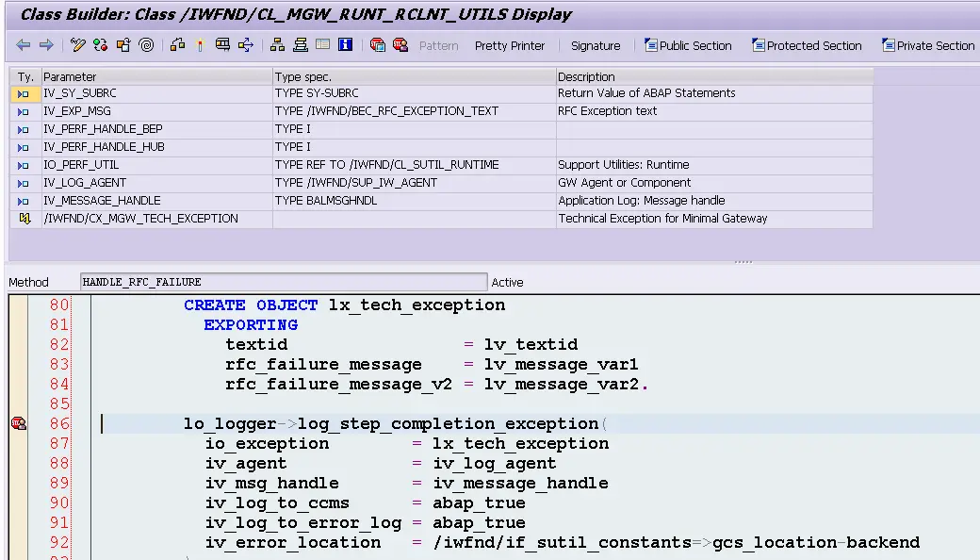
Task: Set or delete an external breakpoint
Action: pos(400,45)
